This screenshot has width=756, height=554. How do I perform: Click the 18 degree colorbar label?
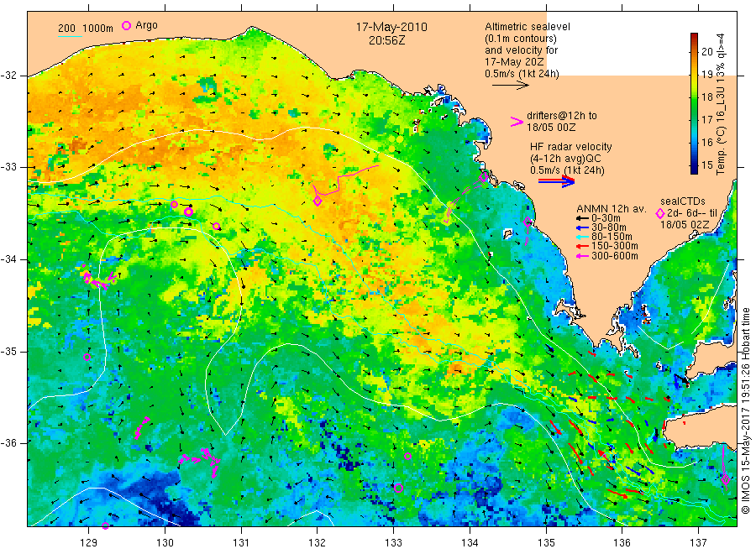click(706, 97)
